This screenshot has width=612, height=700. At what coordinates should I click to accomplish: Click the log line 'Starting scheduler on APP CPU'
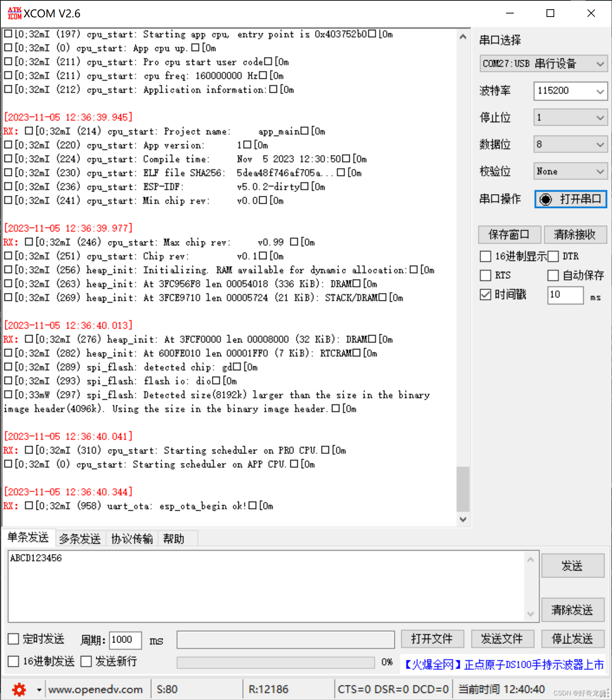(x=159, y=464)
